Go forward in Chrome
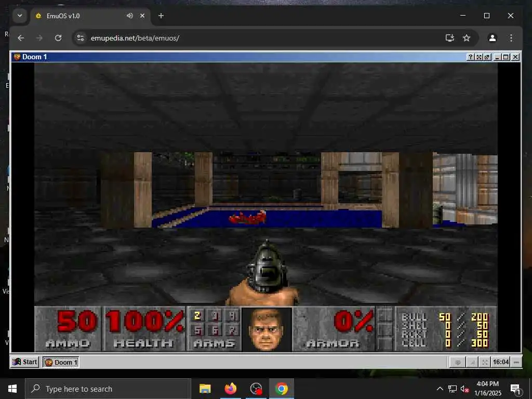Screen dimensions: 532x399 pos(39,38)
